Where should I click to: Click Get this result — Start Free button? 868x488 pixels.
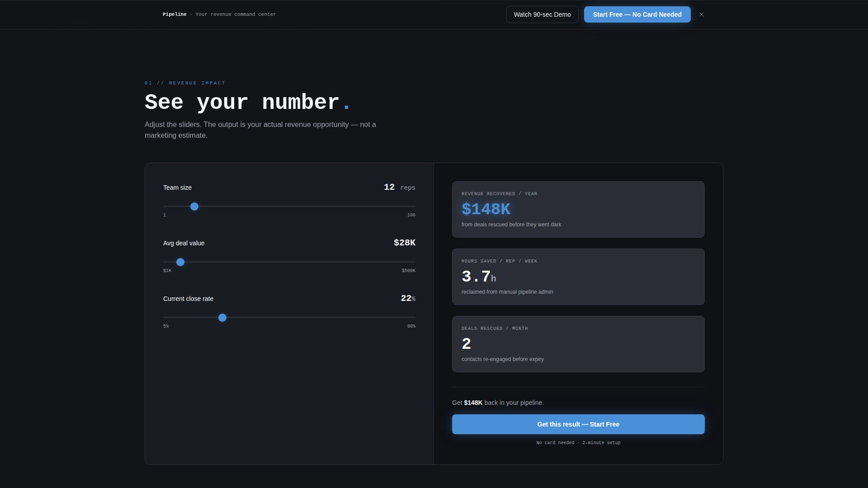click(578, 424)
